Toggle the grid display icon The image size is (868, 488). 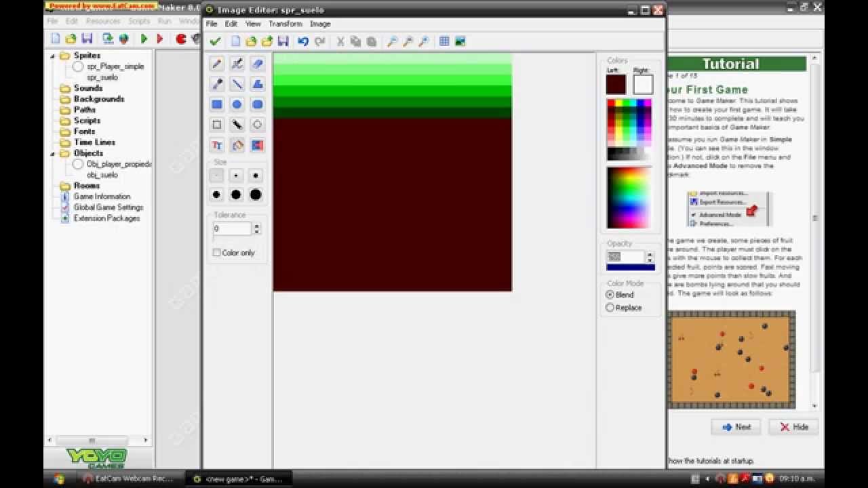click(x=444, y=41)
